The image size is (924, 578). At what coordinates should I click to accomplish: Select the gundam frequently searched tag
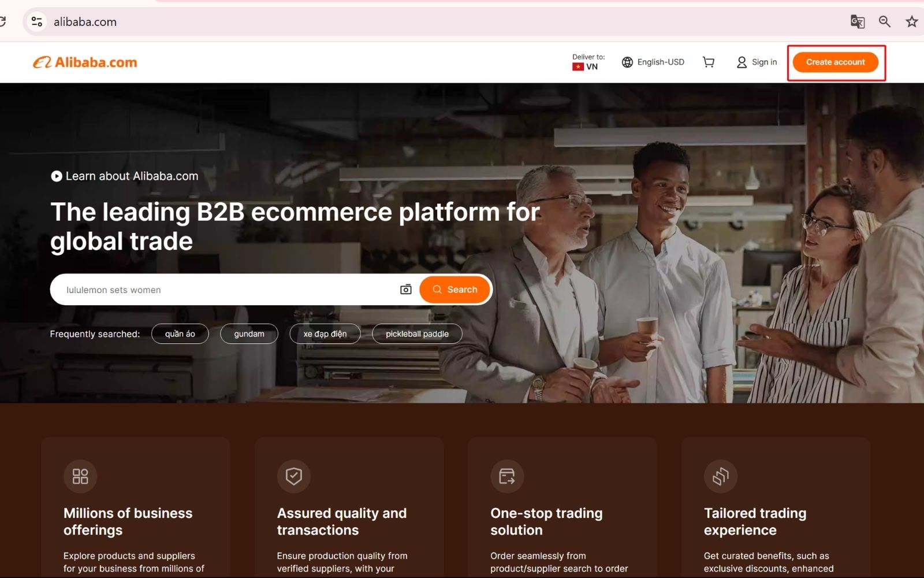tap(249, 334)
